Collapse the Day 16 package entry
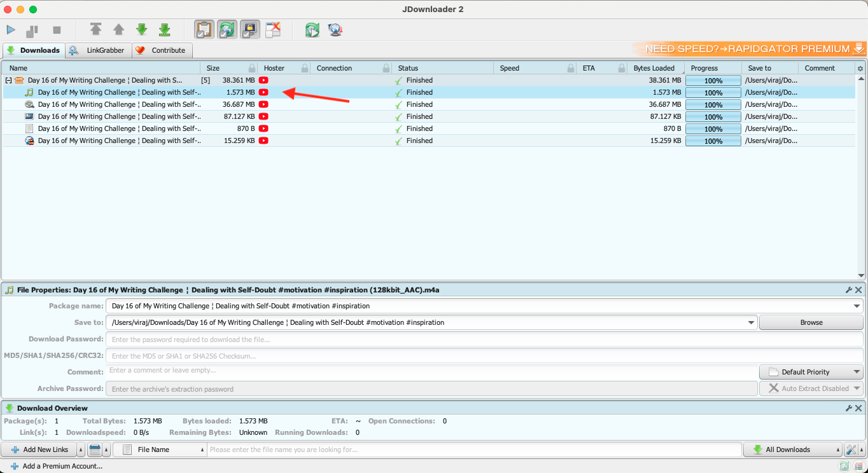 pyautogui.click(x=8, y=80)
